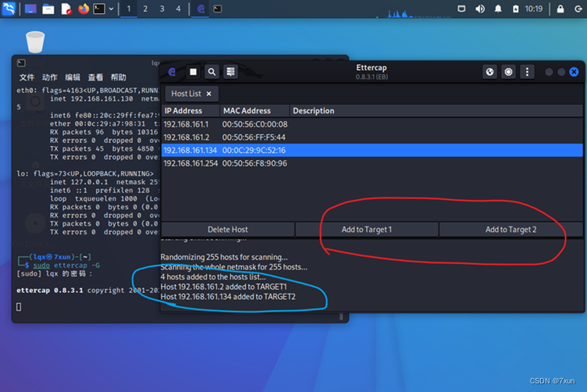Open Ettercap's three-dot menu

click(527, 72)
